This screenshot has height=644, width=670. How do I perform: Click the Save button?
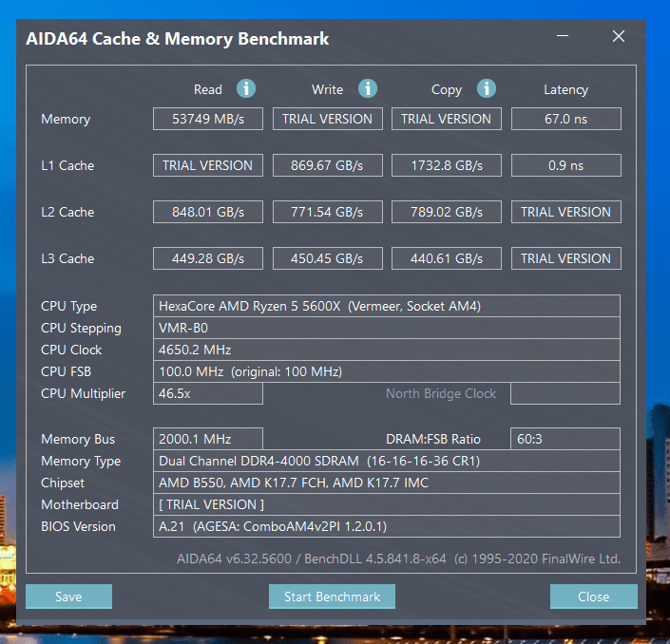click(x=68, y=597)
